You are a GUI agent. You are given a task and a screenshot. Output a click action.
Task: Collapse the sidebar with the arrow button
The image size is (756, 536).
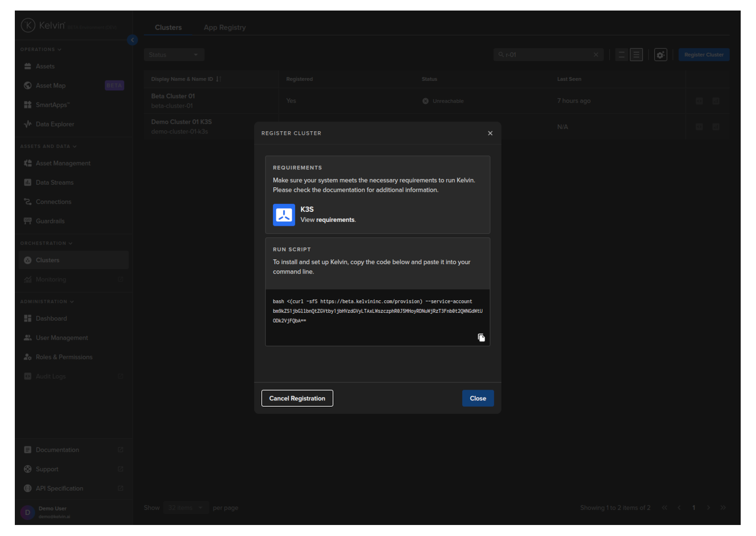(x=133, y=40)
